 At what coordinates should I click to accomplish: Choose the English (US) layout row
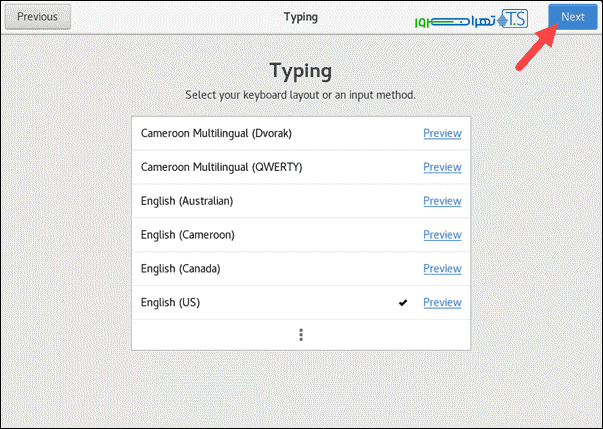(171, 303)
